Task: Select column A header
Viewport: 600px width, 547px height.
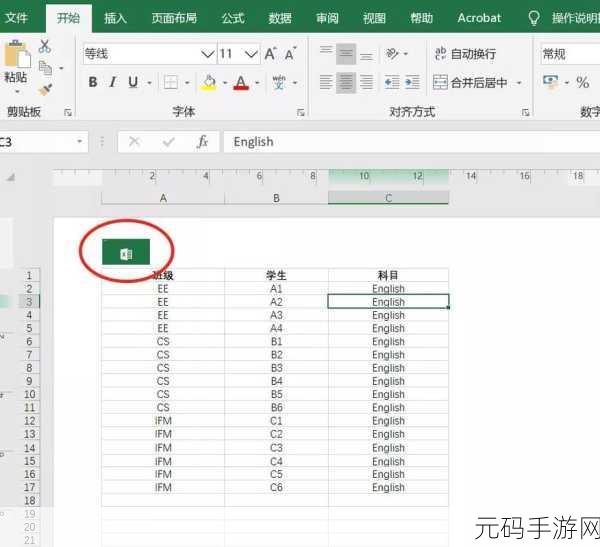Action: pyautogui.click(x=163, y=198)
